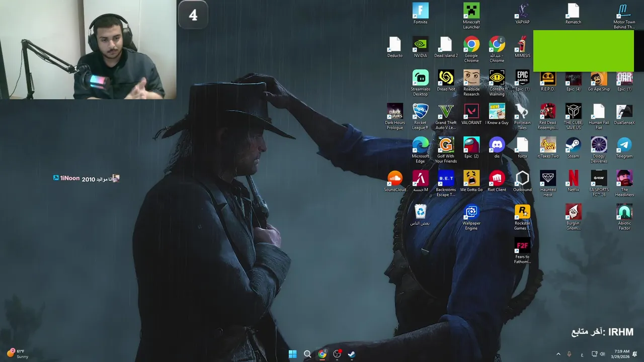Select THE CUBE, SAVE US shortcut
644x362 pixels.
click(x=573, y=117)
